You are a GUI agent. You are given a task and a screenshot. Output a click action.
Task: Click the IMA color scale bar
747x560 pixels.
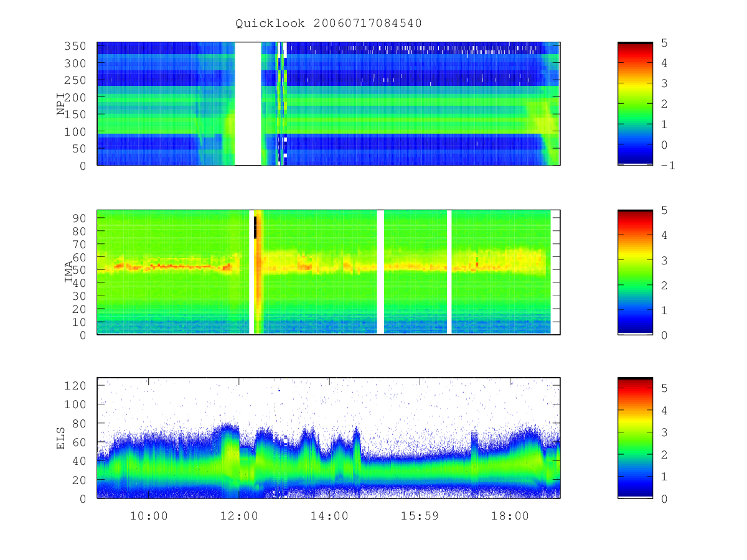635,272
